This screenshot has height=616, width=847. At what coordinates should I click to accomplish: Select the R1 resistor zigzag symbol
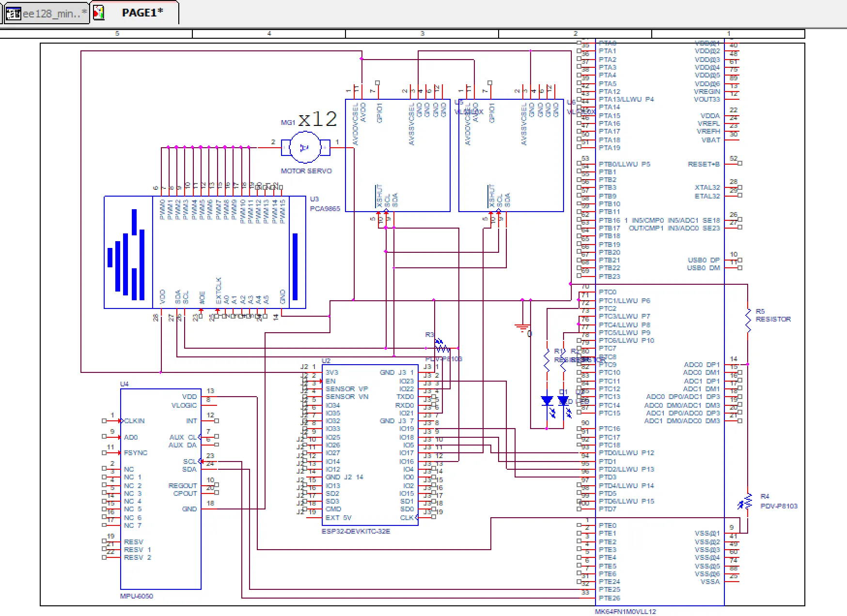tap(547, 360)
